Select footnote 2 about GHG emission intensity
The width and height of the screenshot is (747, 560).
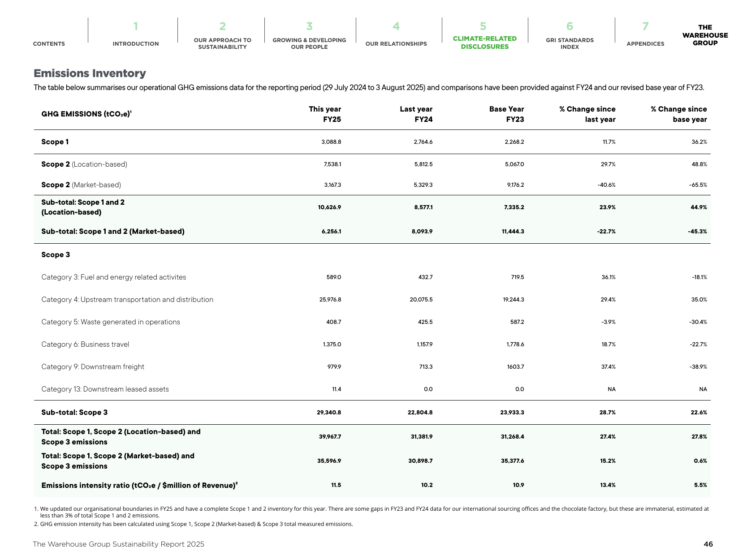(194, 524)
